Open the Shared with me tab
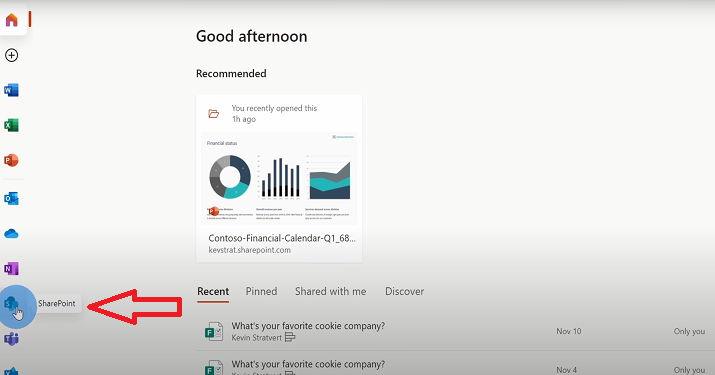This screenshot has width=715, height=375. point(330,292)
